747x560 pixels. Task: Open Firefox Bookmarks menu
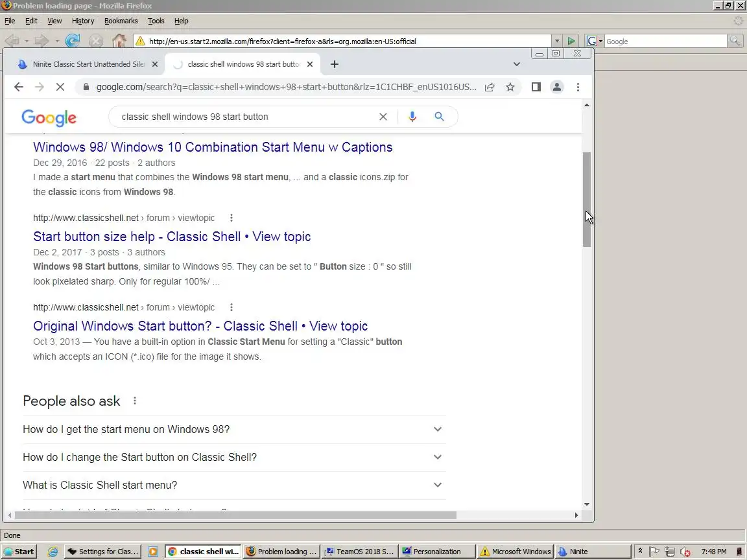coord(121,21)
